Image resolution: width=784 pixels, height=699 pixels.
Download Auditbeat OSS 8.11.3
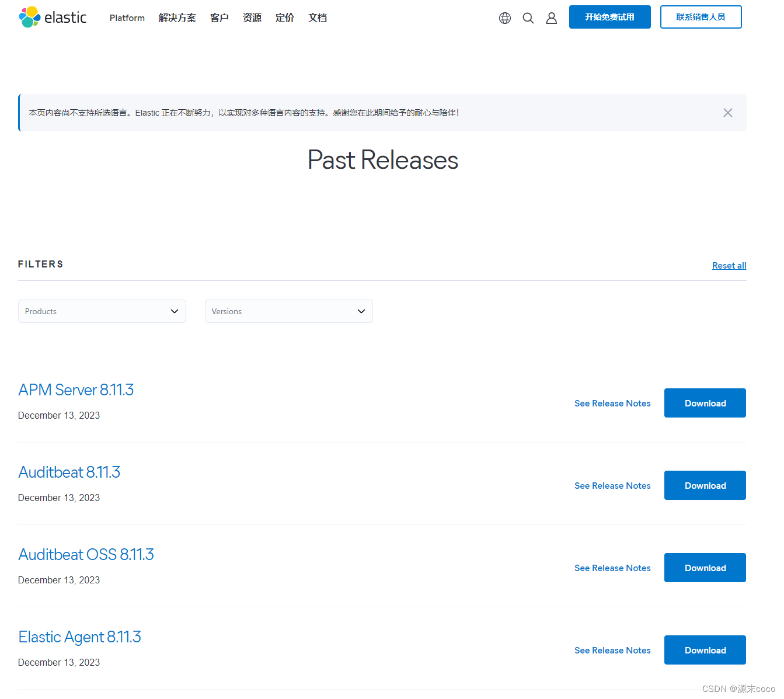(x=705, y=568)
